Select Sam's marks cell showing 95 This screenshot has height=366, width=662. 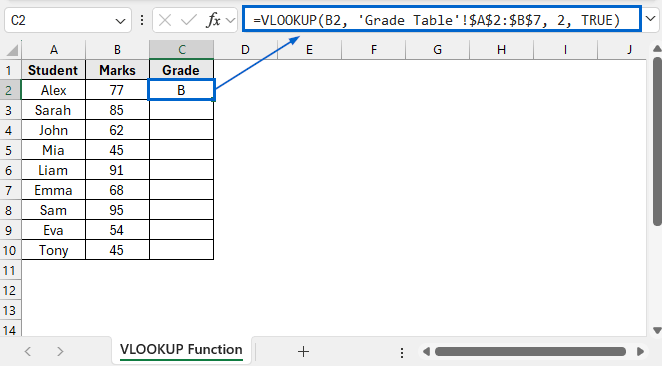(117, 210)
